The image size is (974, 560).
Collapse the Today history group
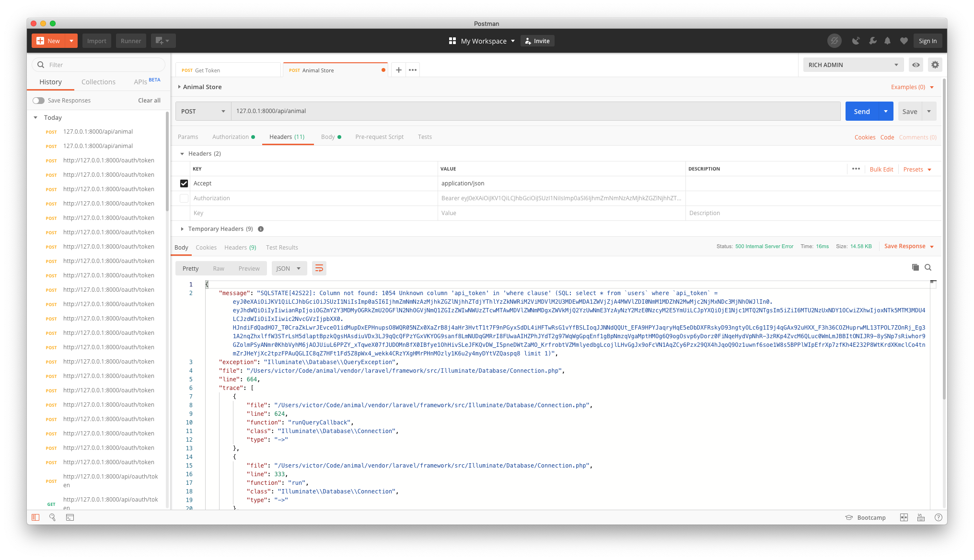35,117
